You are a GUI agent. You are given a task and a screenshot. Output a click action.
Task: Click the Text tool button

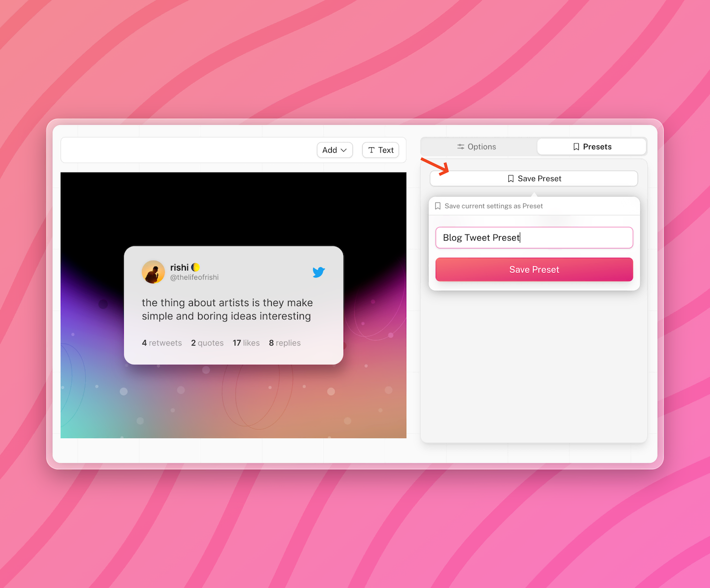click(x=381, y=150)
